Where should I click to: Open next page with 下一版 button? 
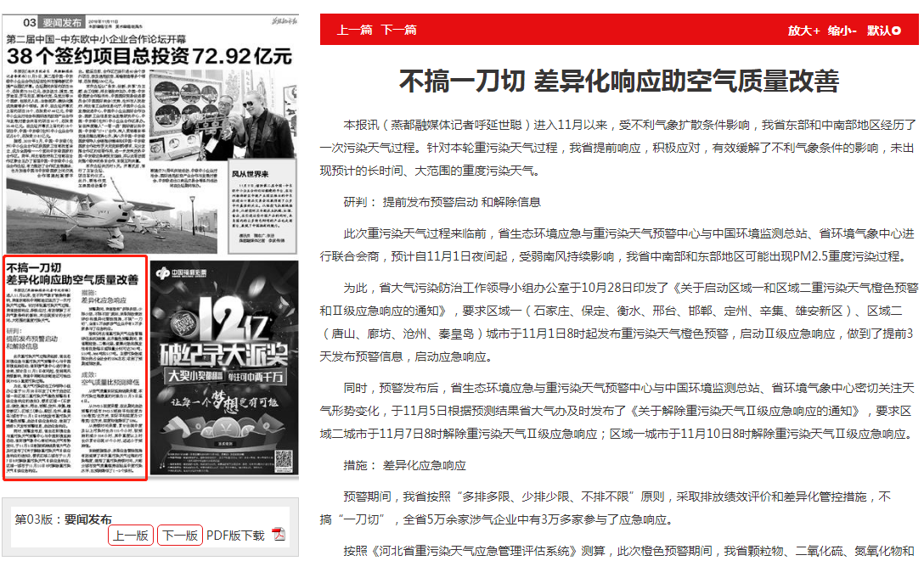tap(180, 535)
